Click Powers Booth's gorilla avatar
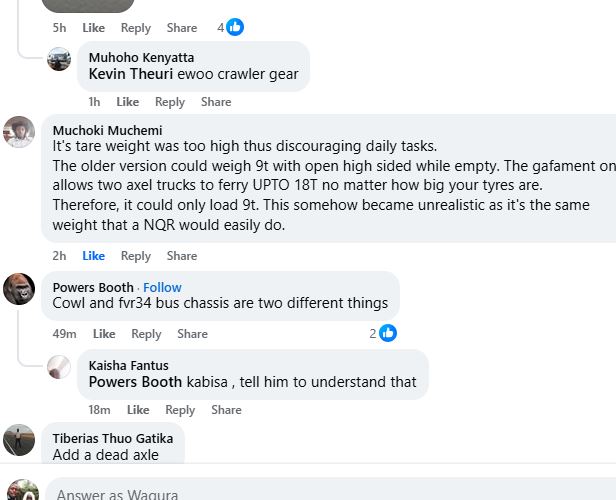Viewport: 616px width, 500px height. coord(20,288)
